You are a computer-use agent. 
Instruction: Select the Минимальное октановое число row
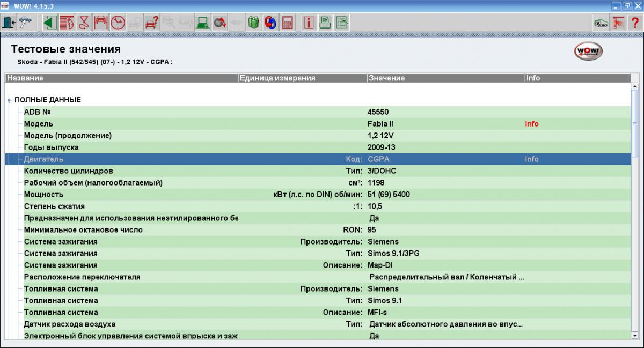(327, 230)
